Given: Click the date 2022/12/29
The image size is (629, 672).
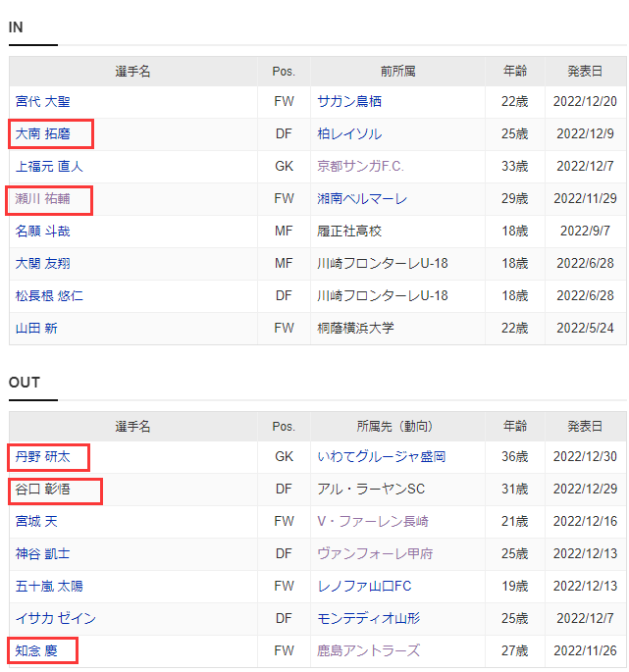Looking at the screenshot, I should [585, 489].
